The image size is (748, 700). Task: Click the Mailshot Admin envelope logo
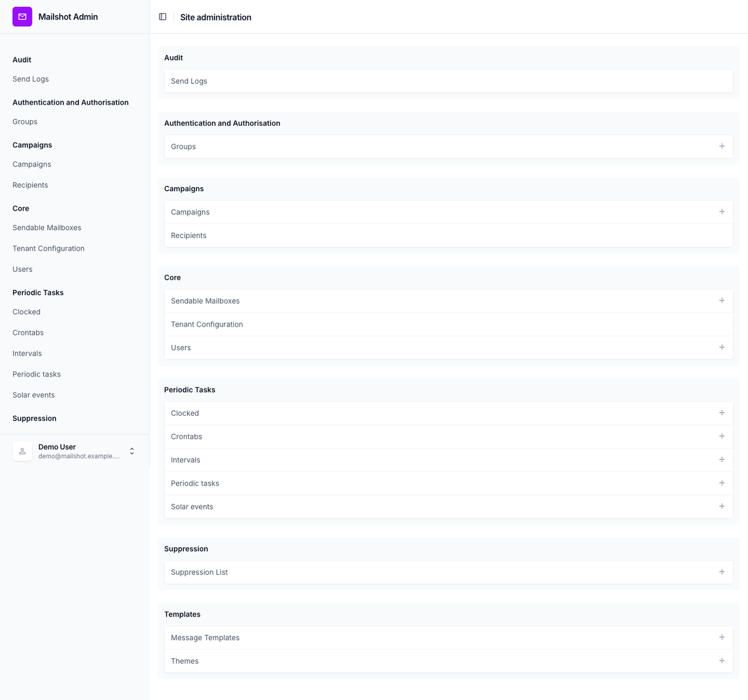22,17
